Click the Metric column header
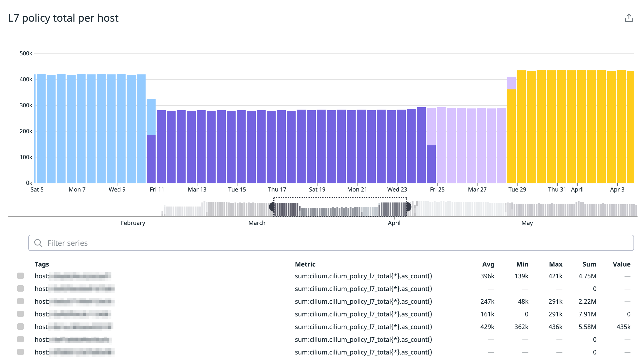This screenshot has width=643, height=364. click(305, 264)
